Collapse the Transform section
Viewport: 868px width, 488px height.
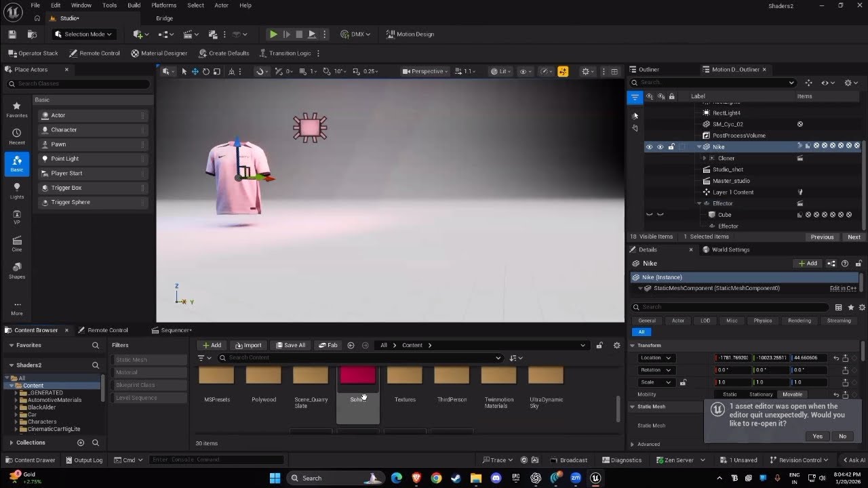coord(633,346)
